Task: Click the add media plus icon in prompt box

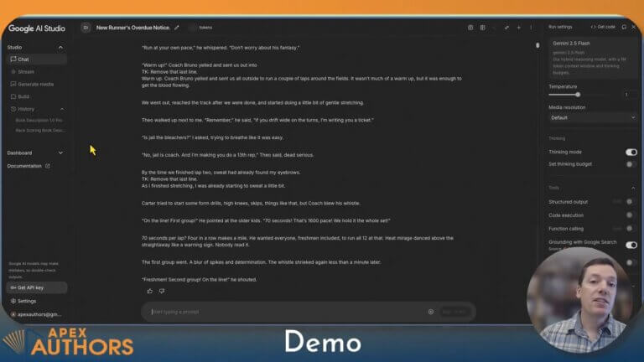Action: point(431,312)
